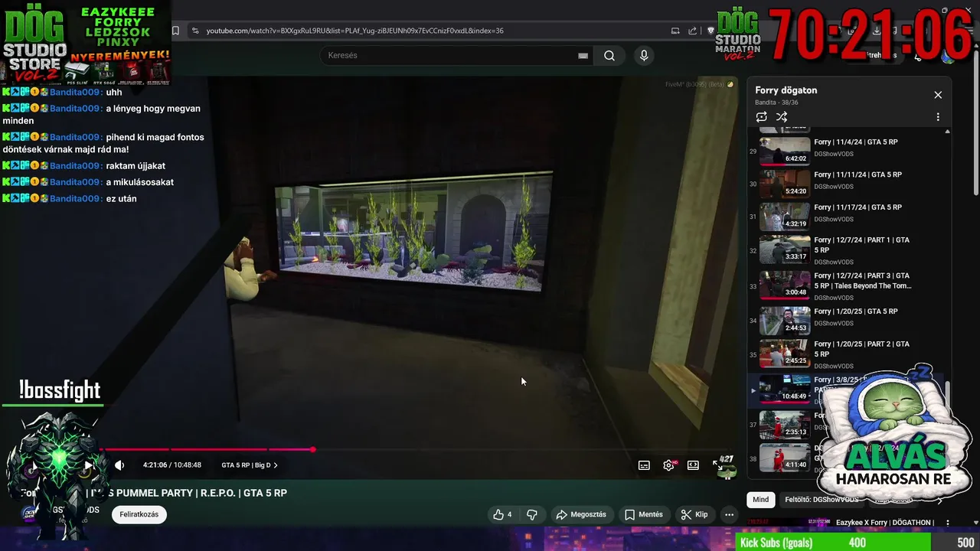Click the share icon in address bar

(x=693, y=31)
